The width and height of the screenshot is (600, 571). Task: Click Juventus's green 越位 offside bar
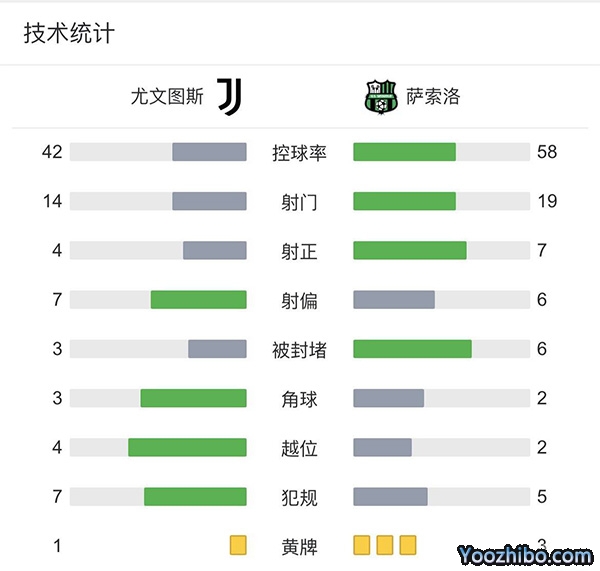click(187, 447)
